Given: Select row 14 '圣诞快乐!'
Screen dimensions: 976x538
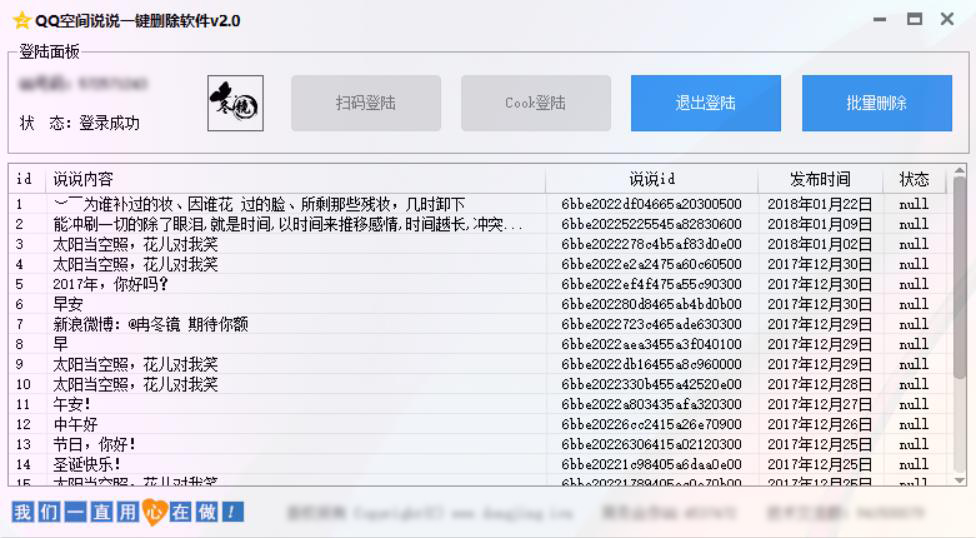Looking at the screenshot, I should point(478,465).
